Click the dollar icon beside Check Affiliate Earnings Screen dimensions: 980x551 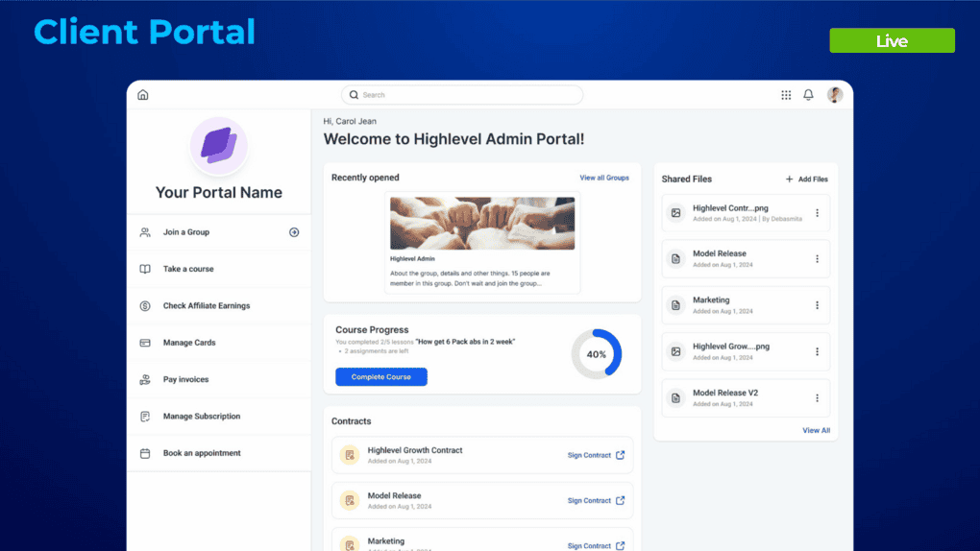(x=145, y=306)
